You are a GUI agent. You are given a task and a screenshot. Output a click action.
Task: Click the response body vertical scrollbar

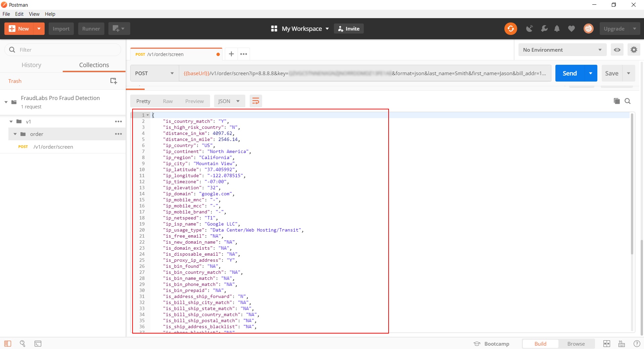(x=632, y=183)
